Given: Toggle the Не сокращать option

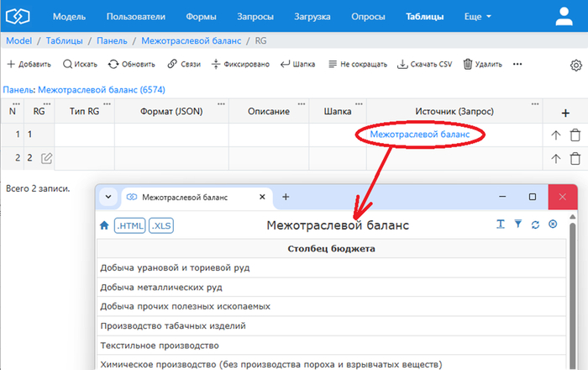Looking at the screenshot, I should point(359,64).
